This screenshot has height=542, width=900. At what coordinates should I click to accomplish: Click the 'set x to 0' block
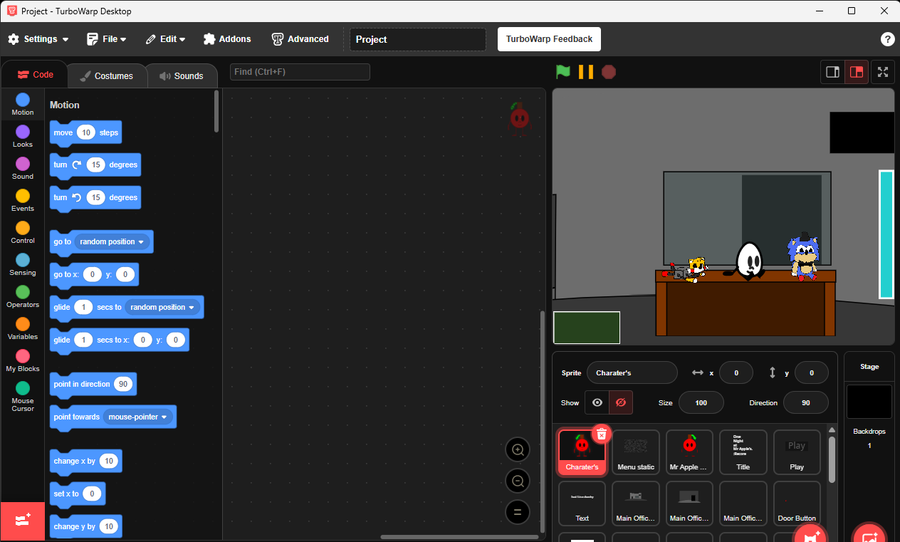(x=77, y=494)
